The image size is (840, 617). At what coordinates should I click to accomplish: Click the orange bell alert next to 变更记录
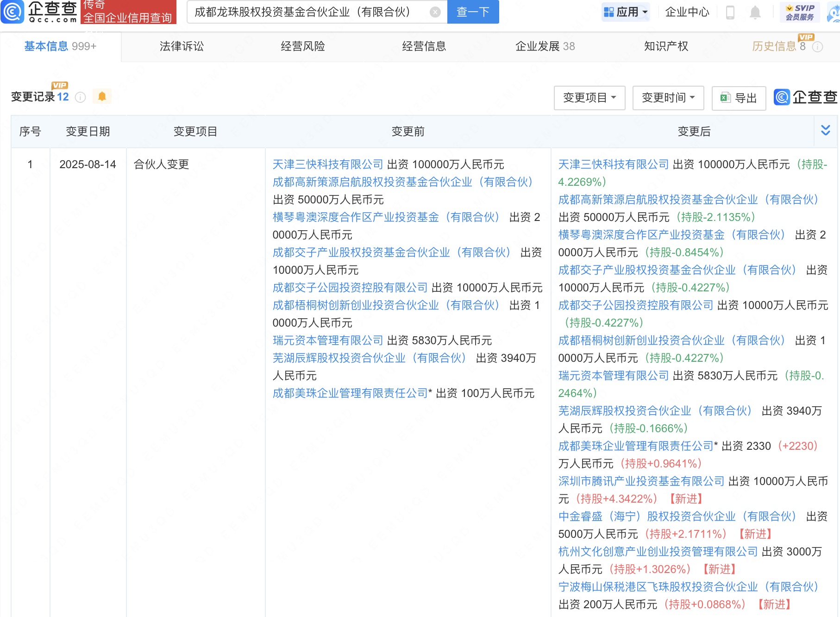pyautogui.click(x=102, y=96)
